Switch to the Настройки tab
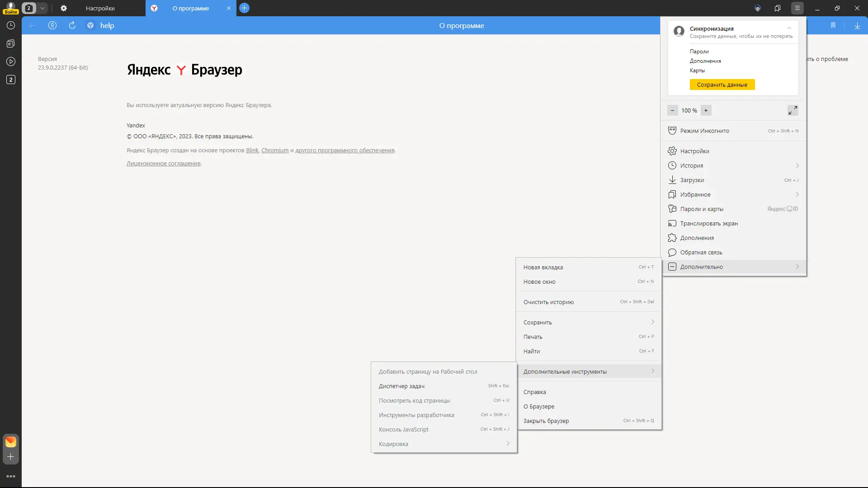Image resolution: width=868 pixels, height=488 pixels. coord(100,8)
